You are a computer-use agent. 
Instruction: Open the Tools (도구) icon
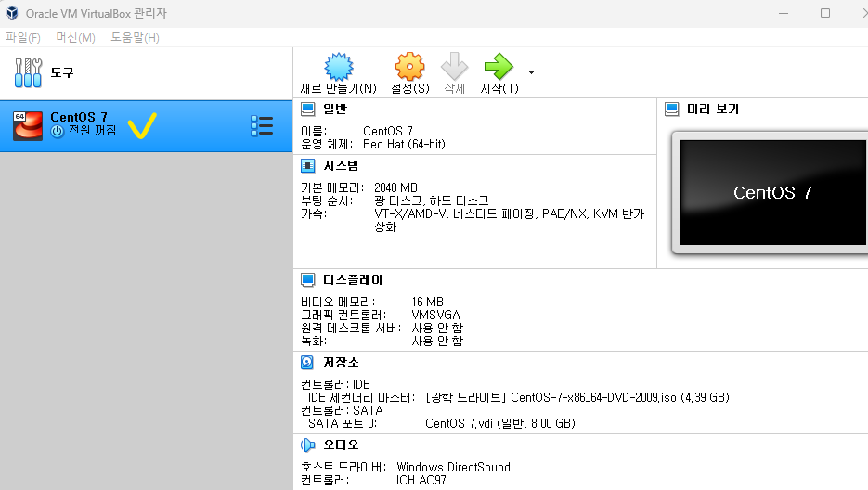point(28,72)
